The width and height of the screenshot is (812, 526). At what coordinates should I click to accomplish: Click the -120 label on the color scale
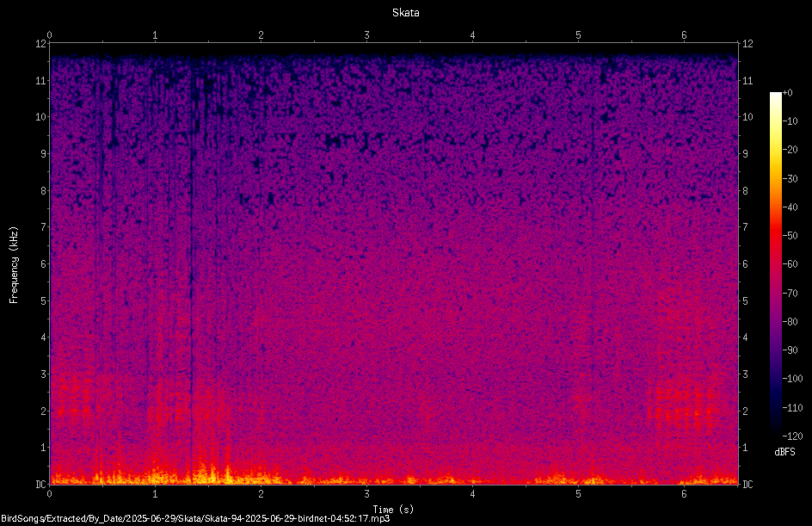coord(792,436)
